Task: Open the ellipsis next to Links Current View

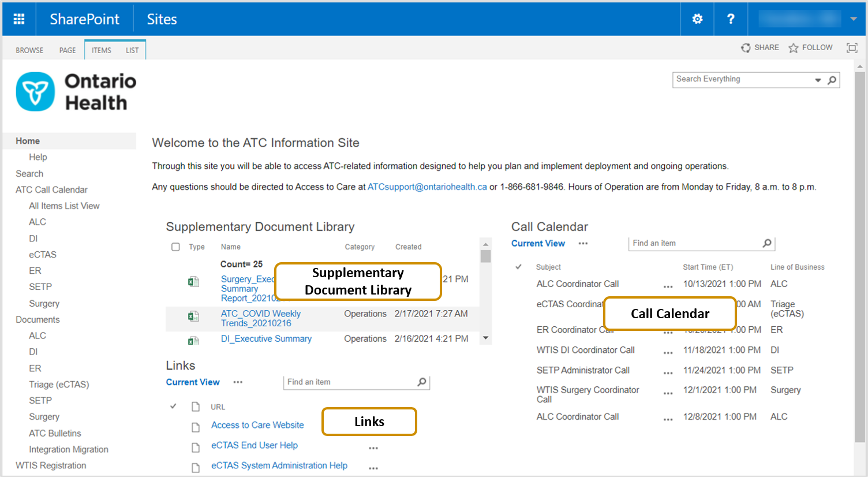Action: point(238,382)
